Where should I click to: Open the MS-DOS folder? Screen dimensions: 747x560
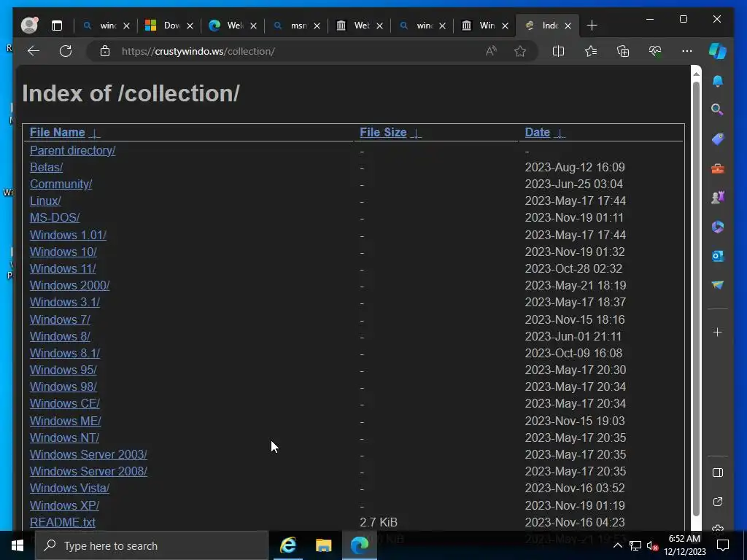tap(55, 217)
